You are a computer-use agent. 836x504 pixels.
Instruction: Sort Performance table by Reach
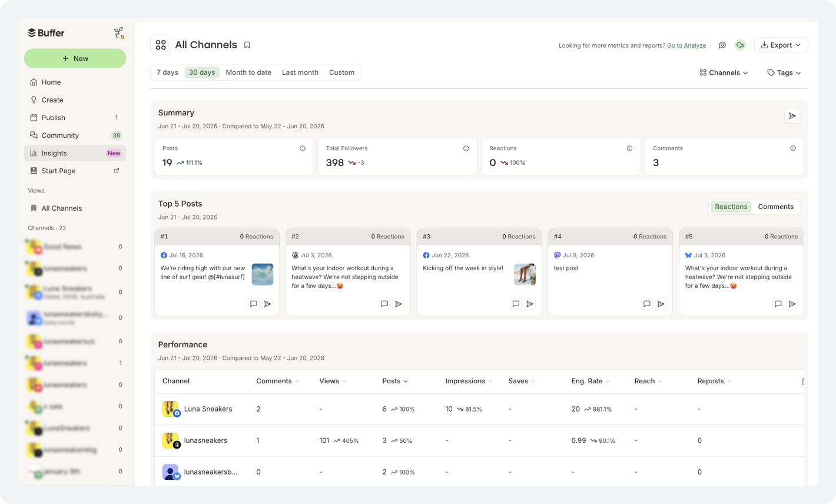tap(648, 381)
